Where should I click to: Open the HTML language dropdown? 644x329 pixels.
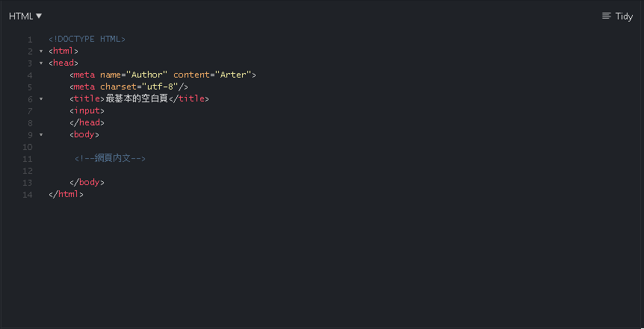point(25,16)
